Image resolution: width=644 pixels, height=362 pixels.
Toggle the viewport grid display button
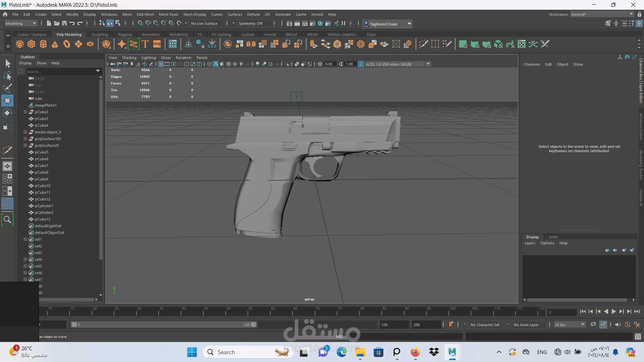click(x=161, y=64)
